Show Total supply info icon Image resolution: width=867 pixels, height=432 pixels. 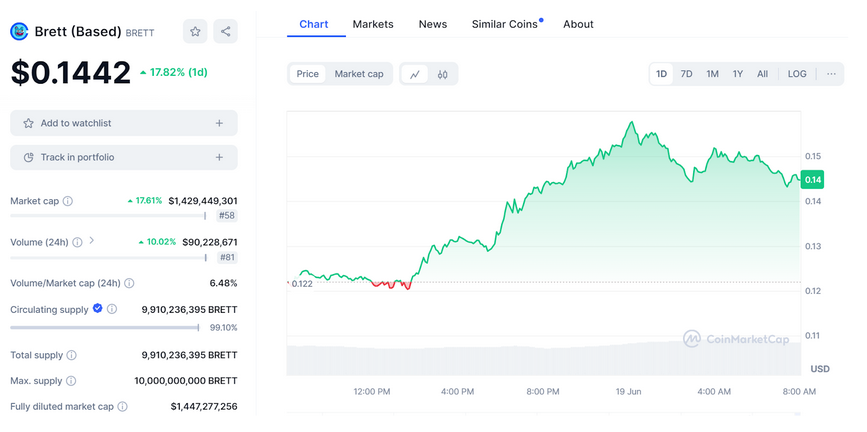(x=72, y=355)
